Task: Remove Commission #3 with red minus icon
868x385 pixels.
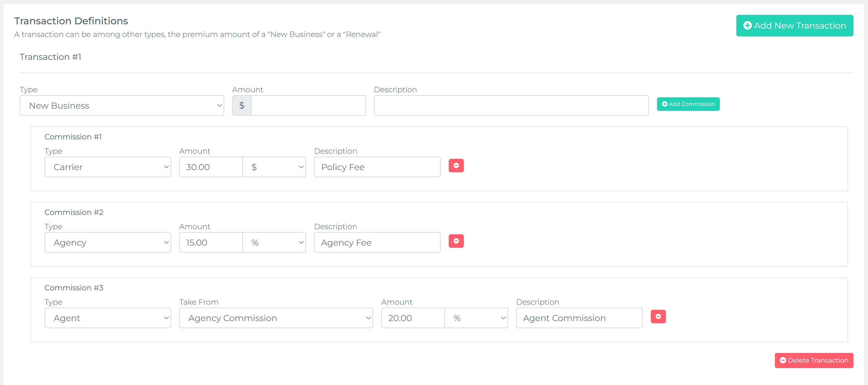Action: coord(658,316)
